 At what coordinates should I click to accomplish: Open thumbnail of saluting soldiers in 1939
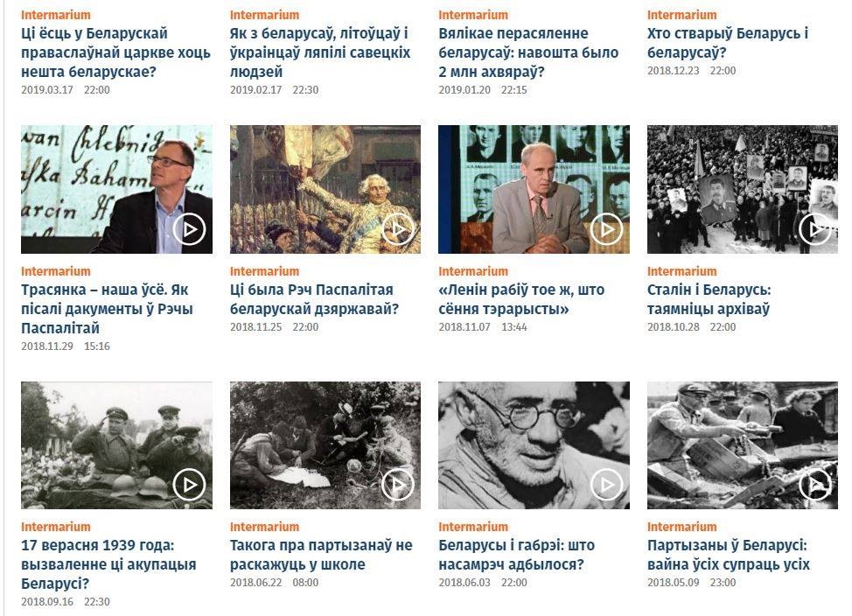(117, 445)
